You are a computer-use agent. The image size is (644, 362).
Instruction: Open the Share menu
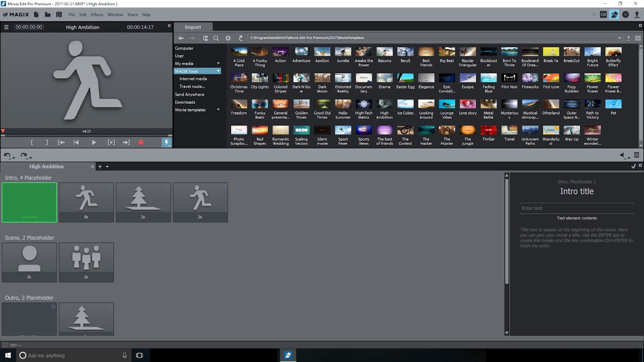[132, 15]
